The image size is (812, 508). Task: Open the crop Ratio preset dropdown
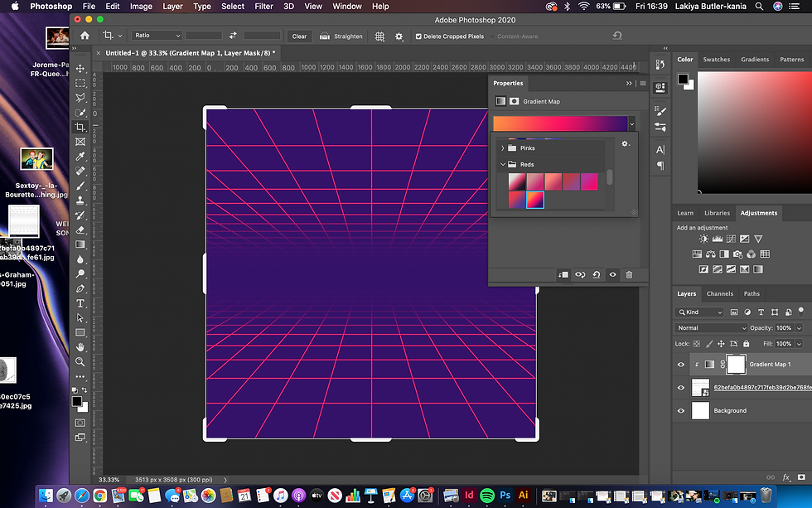coord(157,35)
